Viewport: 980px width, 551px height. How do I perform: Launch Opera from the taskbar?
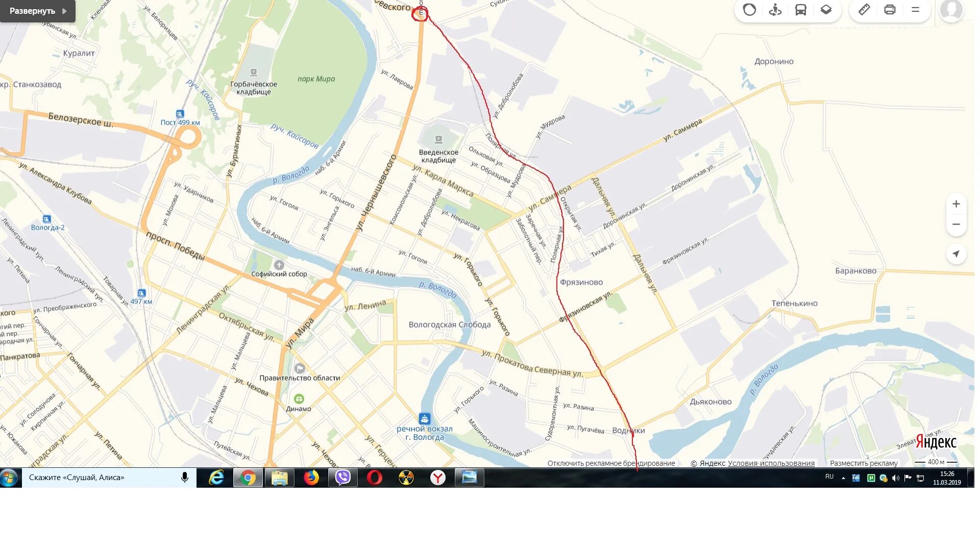point(375,478)
